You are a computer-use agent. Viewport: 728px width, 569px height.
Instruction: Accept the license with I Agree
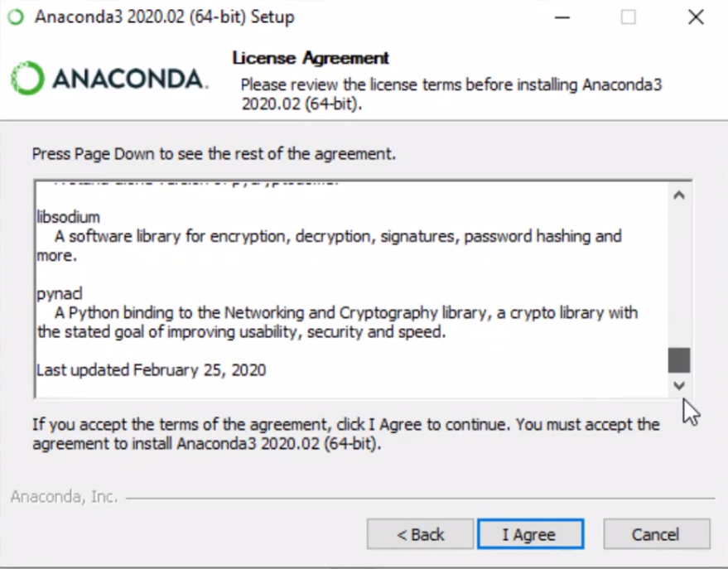coord(530,534)
